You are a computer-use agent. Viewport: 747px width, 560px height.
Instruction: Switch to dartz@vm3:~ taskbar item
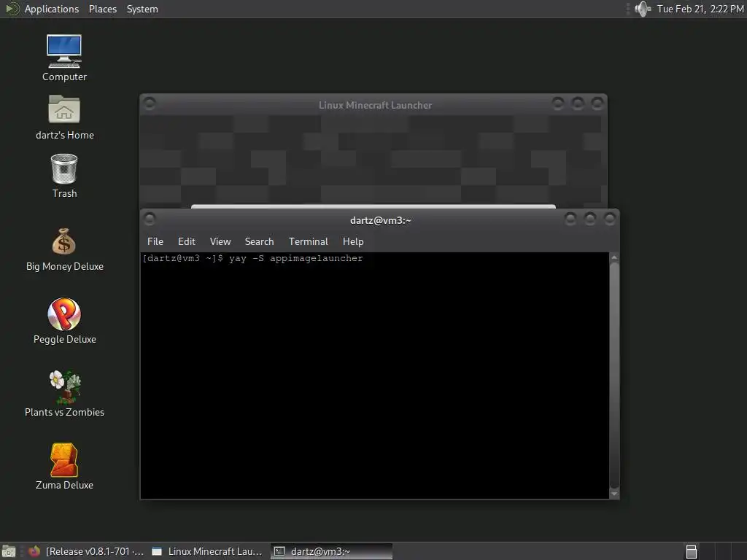331,551
